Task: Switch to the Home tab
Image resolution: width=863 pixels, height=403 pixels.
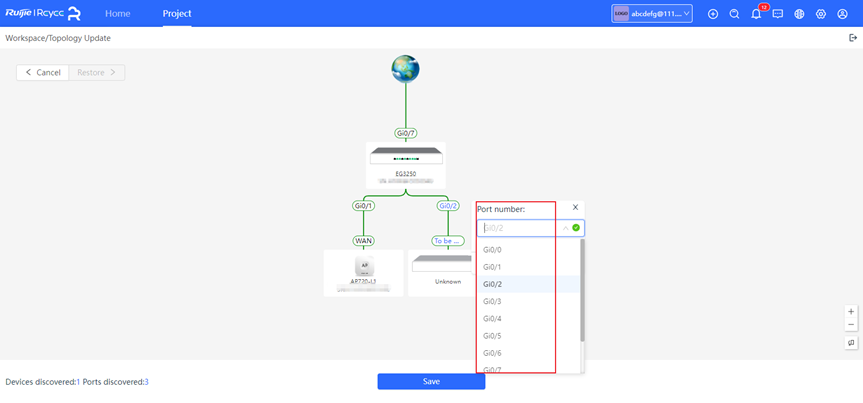Action: [118, 14]
